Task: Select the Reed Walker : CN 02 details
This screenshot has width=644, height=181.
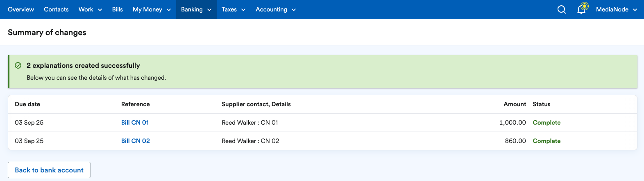Action: [x=250, y=141]
